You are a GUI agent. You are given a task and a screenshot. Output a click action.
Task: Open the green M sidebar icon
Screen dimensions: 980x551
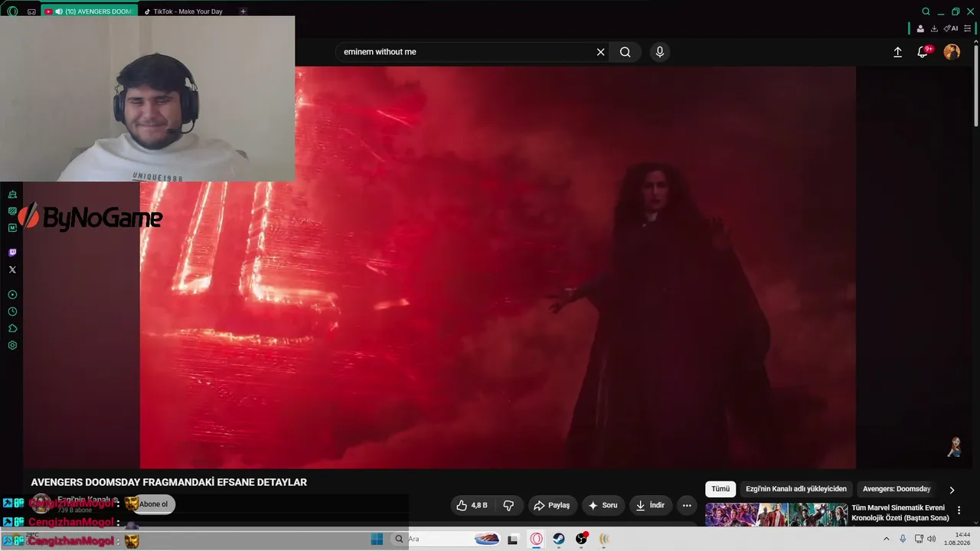(x=12, y=228)
